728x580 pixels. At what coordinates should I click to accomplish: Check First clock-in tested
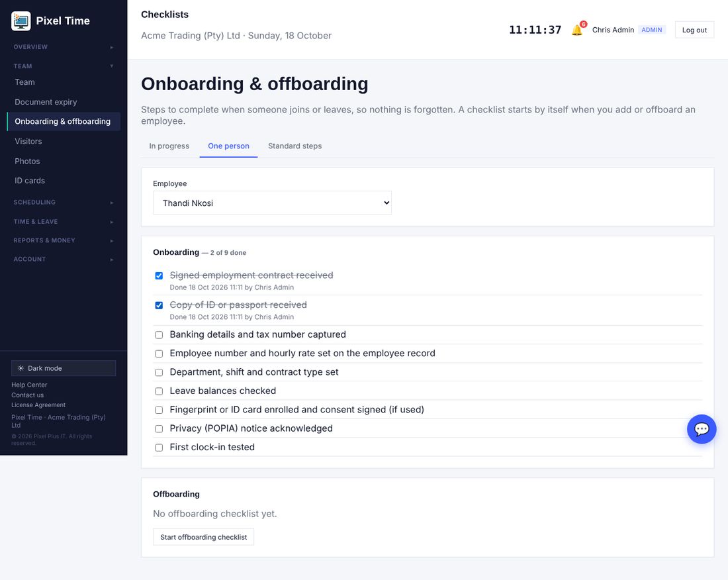click(159, 448)
